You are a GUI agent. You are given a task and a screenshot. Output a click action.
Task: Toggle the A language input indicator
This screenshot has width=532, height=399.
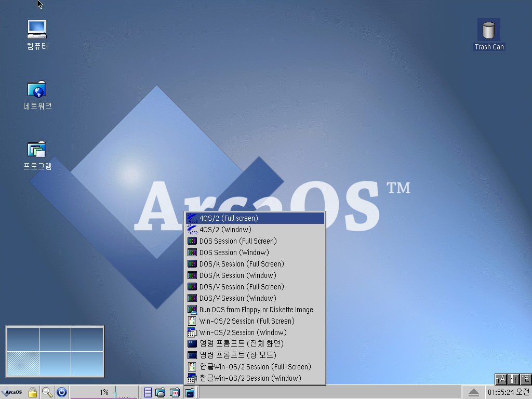[500, 379]
